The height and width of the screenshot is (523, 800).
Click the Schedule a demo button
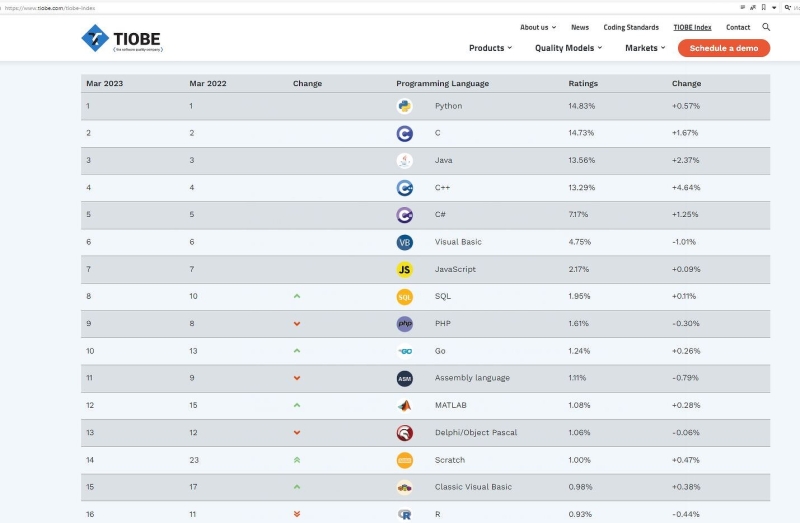[x=724, y=48]
